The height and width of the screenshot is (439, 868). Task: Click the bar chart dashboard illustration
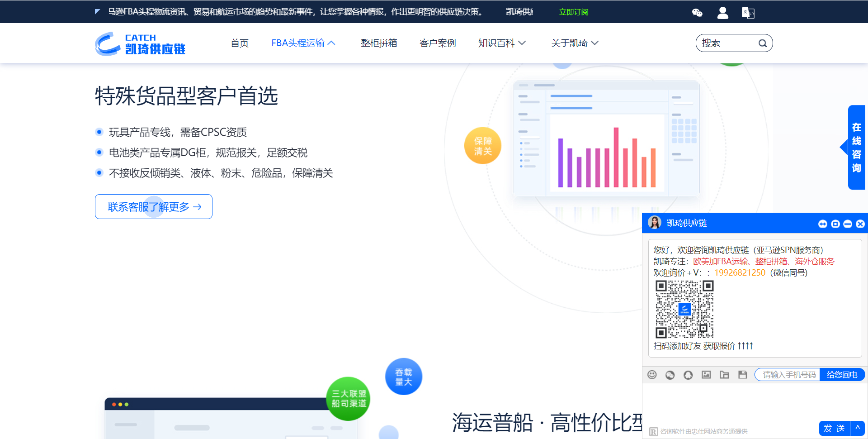coord(606,138)
